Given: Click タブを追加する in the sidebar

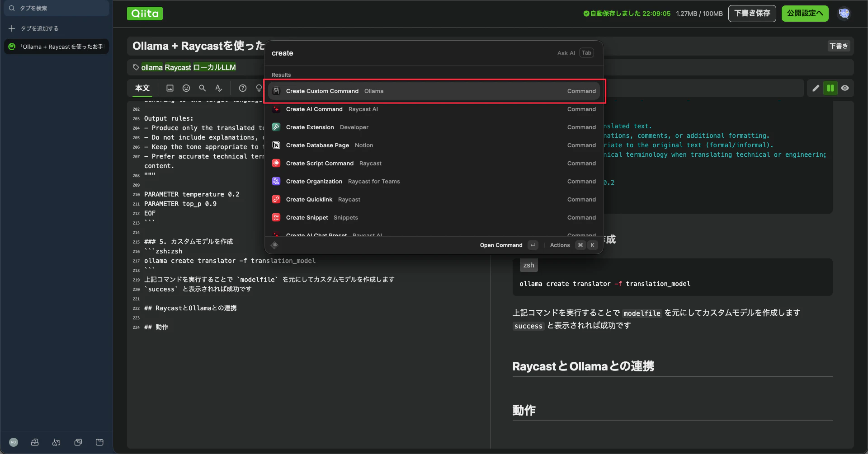Looking at the screenshot, I should 40,28.
